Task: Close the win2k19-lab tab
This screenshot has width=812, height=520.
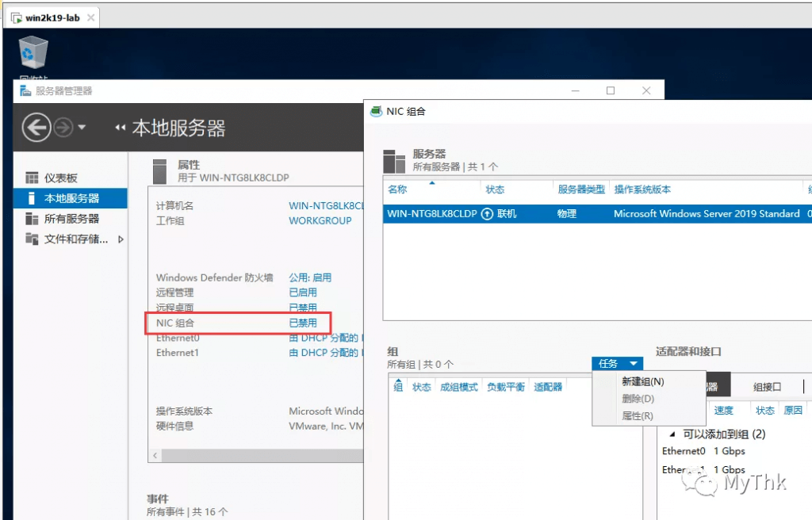Action: click(90, 17)
